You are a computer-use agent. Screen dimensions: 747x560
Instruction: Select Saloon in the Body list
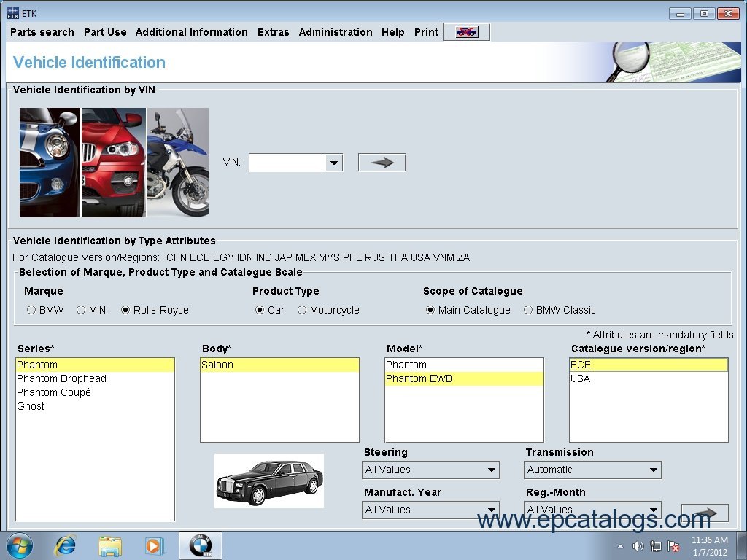pos(279,365)
